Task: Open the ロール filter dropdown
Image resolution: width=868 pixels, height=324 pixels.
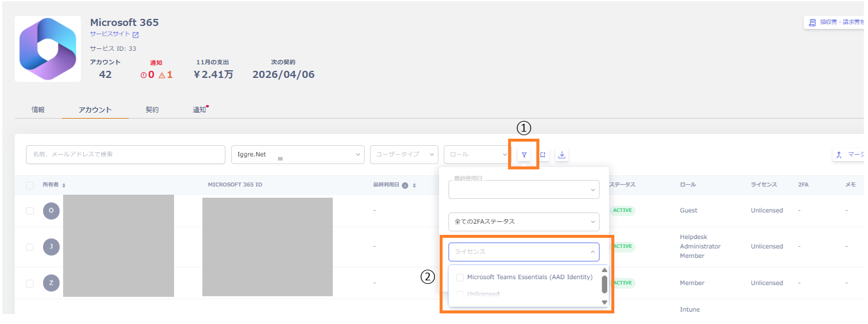Action: 477,155
